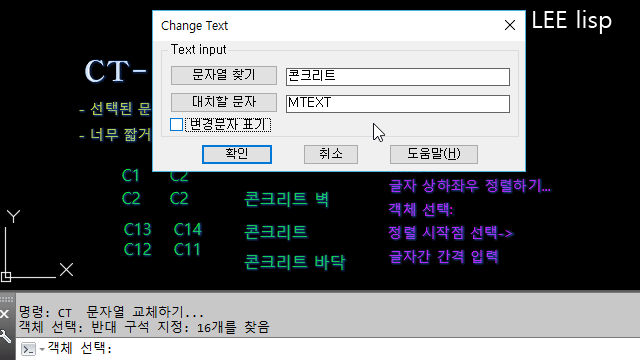Select the text 글자간 간격 입력
Image resolution: width=640 pixels, height=360 pixels.
pyautogui.click(x=443, y=256)
